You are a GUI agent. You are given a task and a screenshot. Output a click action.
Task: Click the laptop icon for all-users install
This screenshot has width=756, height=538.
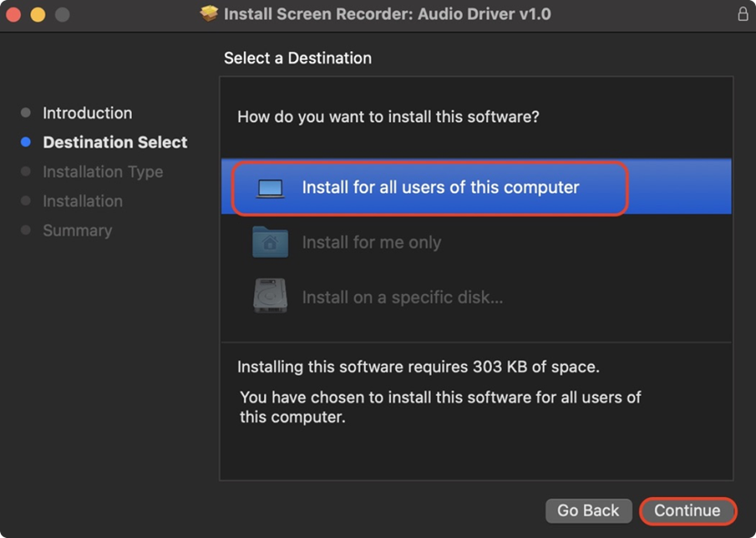271,188
